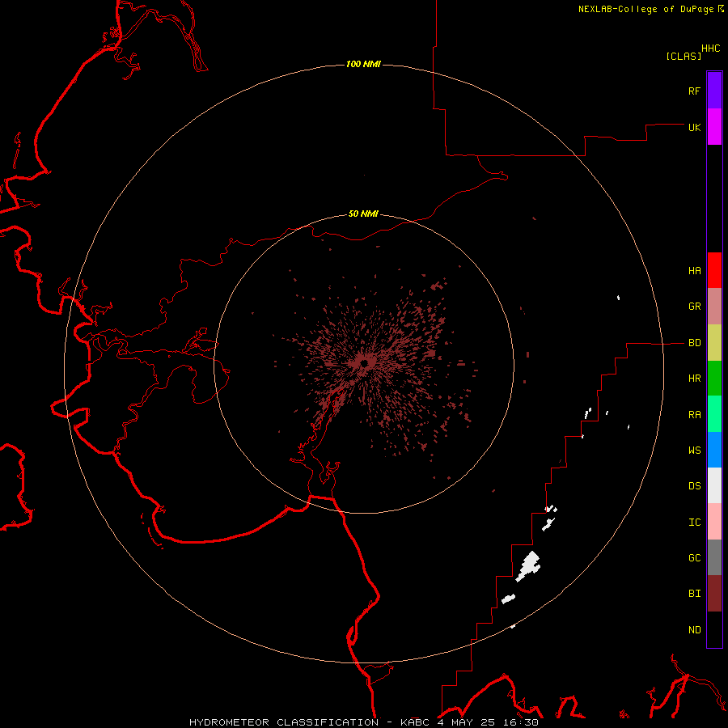This screenshot has width=728, height=728.
Task: Click the gray GC legend swatch
Action: point(714,557)
